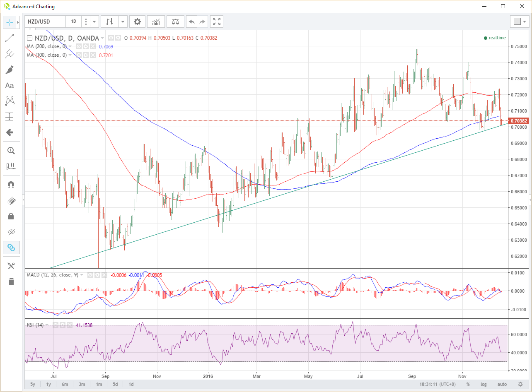
Task: Switch to 1m date range
Action: [99, 384]
